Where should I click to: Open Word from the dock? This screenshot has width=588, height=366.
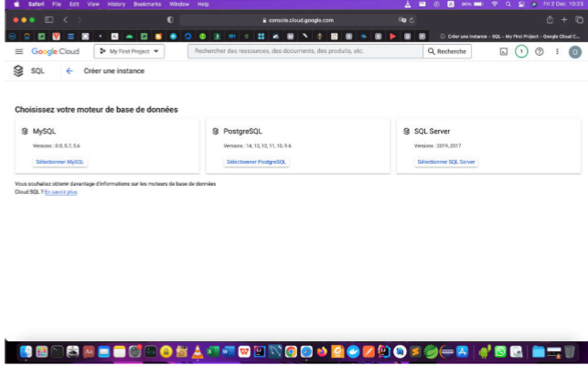click(228, 351)
